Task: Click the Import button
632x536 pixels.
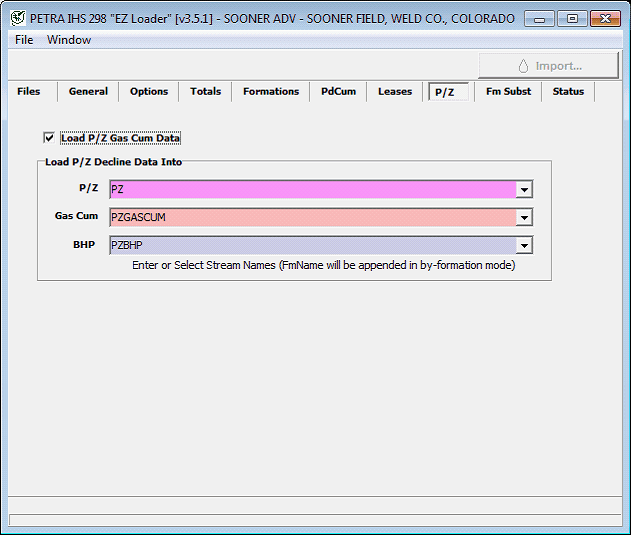Action: pyautogui.click(x=548, y=66)
